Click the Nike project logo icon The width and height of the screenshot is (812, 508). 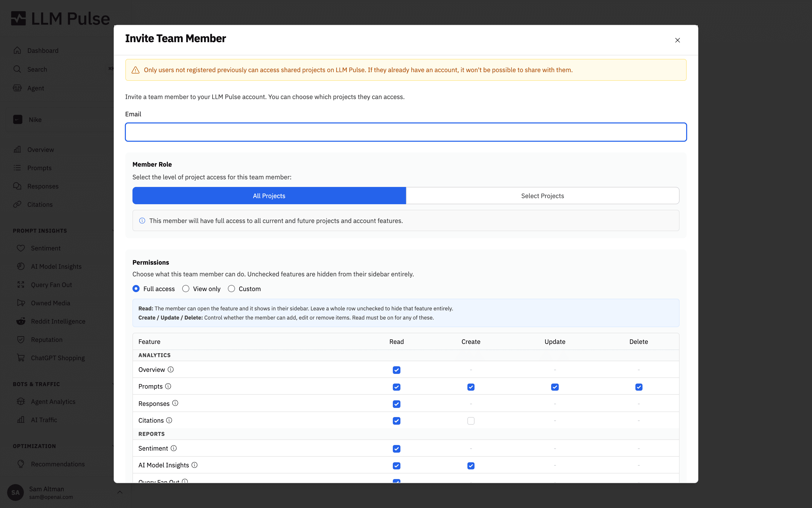coord(18,120)
